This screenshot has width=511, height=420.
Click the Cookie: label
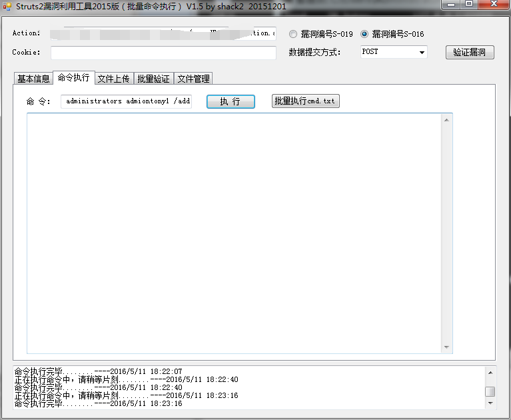(x=26, y=52)
